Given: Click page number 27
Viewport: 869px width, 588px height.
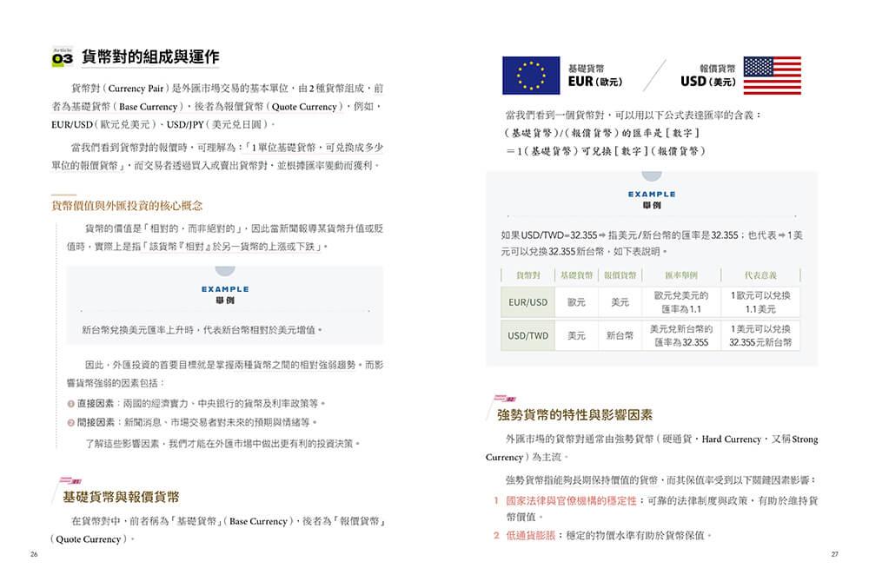Looking at the screenshot, I should pyautogui.click(x=834, y=554).
